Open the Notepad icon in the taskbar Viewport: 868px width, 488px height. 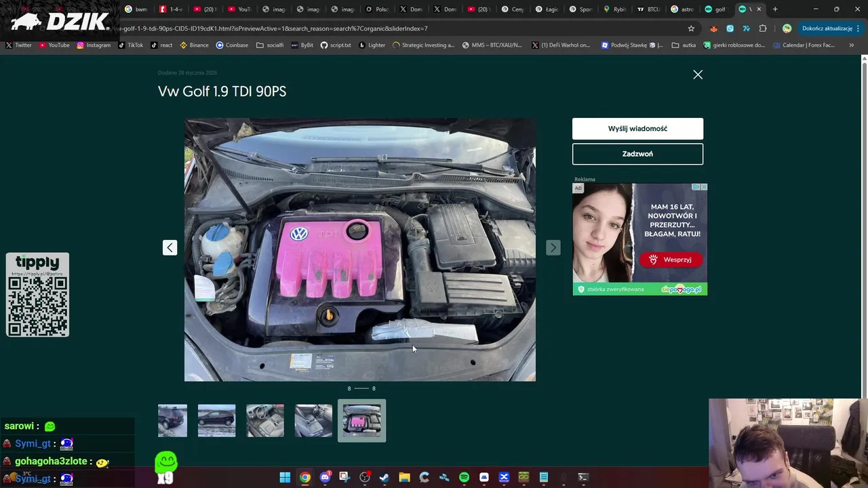click(543, 477)
